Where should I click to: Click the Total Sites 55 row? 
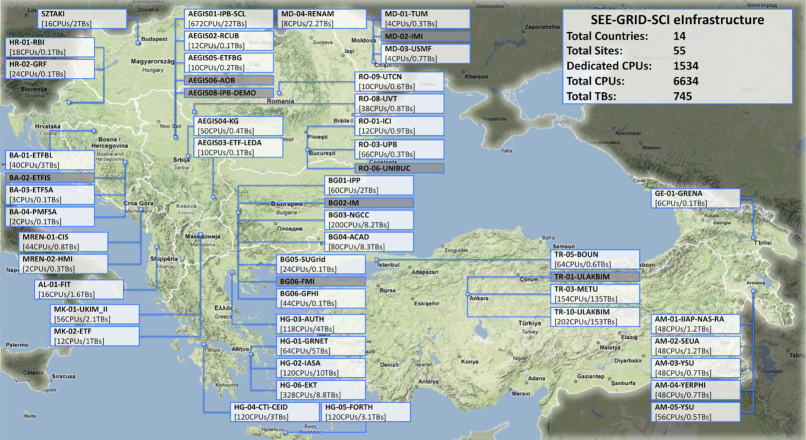pos(626,51)
